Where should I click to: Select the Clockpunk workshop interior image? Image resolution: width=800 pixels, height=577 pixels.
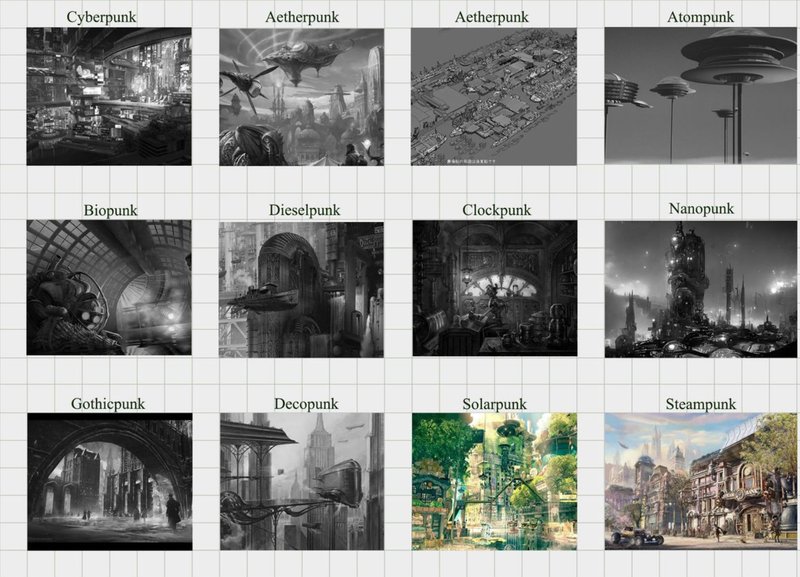[494, 289]
